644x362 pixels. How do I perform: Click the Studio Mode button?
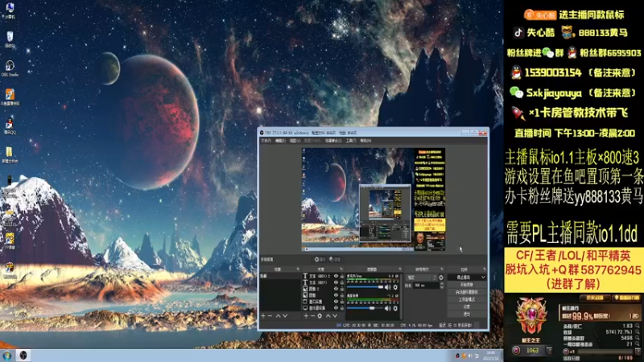tap(467, 299)
